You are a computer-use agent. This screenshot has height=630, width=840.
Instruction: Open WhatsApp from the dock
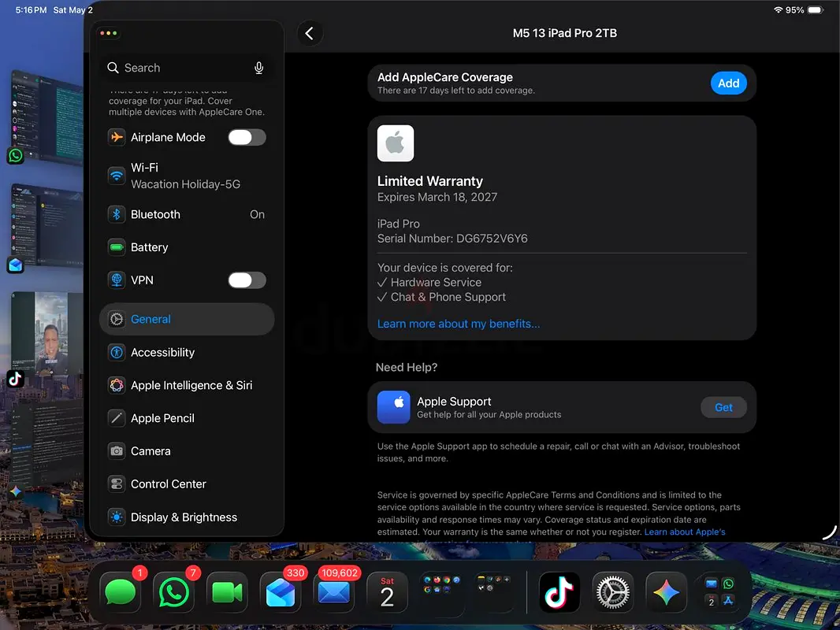coord(173,592)
